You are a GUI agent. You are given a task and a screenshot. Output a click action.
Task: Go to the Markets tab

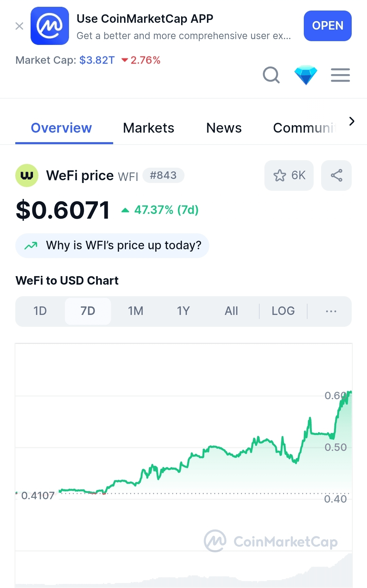point(148,128)
